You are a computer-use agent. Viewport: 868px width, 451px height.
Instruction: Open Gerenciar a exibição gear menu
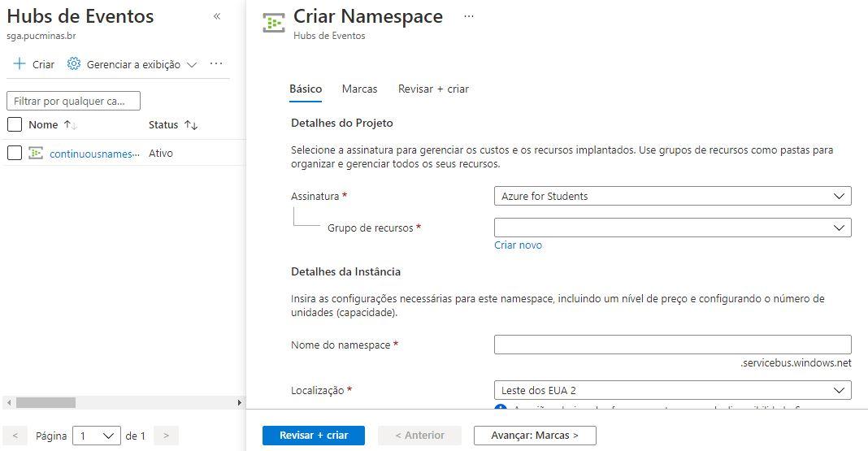[74, 64]
